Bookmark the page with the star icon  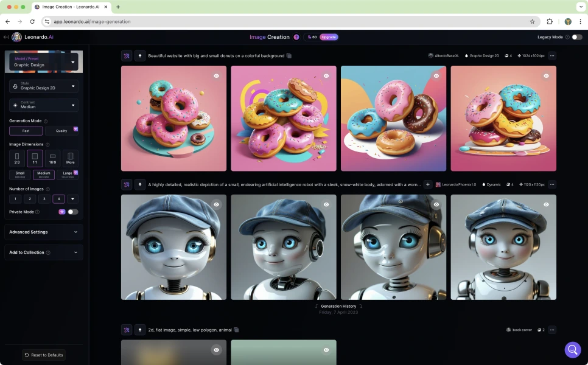[x=532, y=22]
